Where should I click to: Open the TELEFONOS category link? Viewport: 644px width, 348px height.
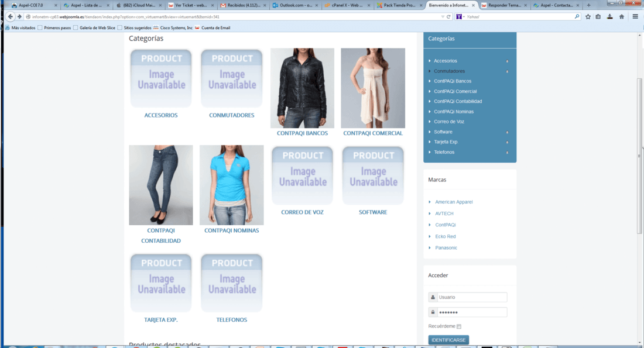point(232,320)
